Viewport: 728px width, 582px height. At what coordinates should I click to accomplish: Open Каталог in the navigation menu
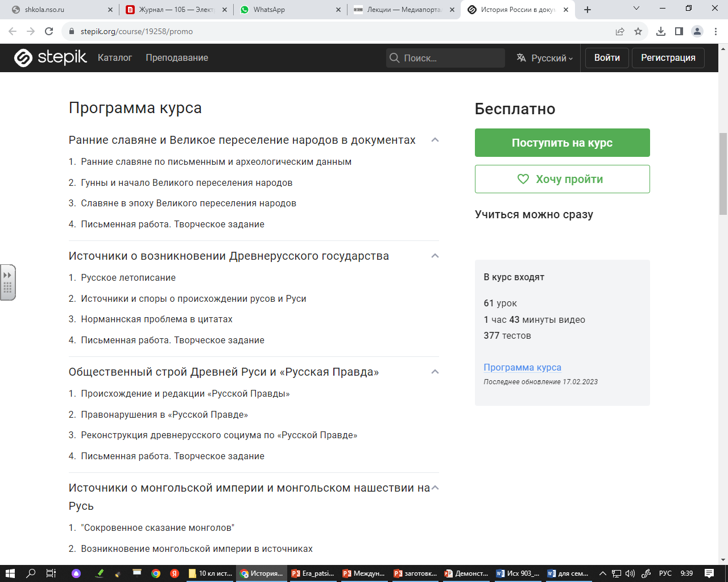[115, 58]
